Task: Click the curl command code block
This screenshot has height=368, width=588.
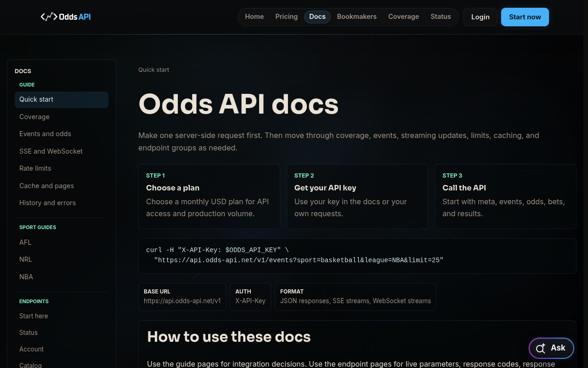Action: click(357, 256)
